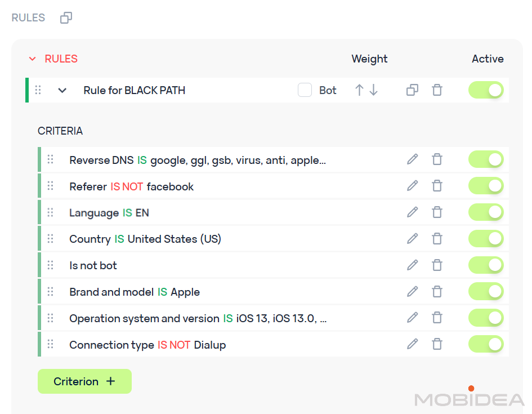Screen dimensions: 532x414
Task: Click drag handle of Rule for BLACK PATH
Action: [38, 90]
